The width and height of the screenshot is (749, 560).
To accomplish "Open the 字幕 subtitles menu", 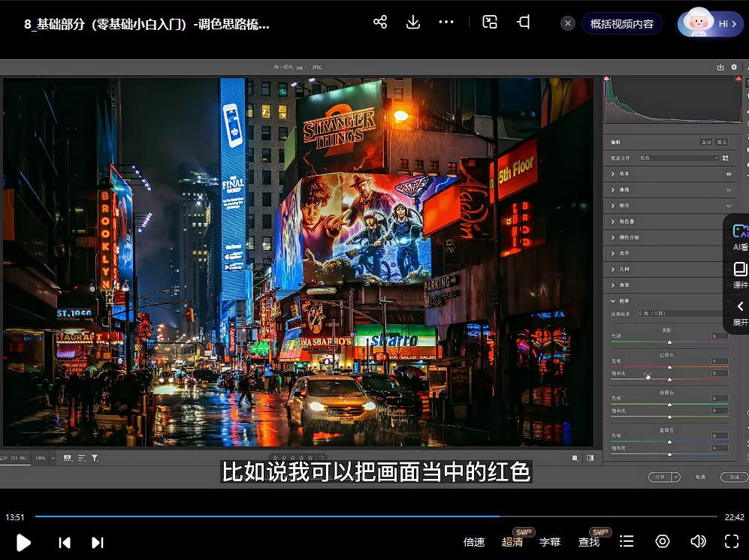I will coord(551,541).
